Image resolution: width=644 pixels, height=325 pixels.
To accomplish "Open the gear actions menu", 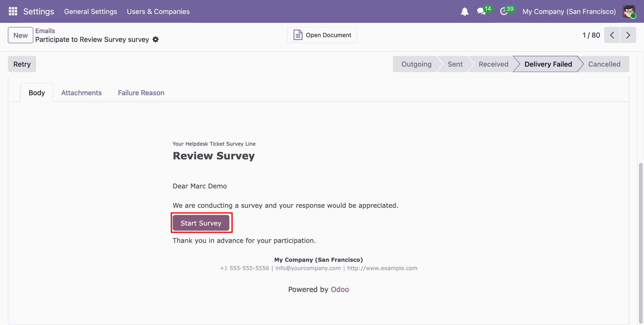I will pyautogui.click(x=156, y=40).
